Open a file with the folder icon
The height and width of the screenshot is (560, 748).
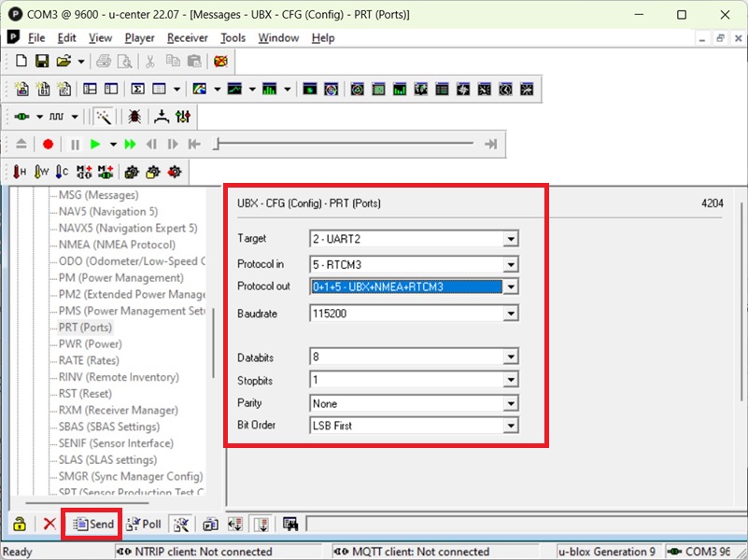[64, 61]
